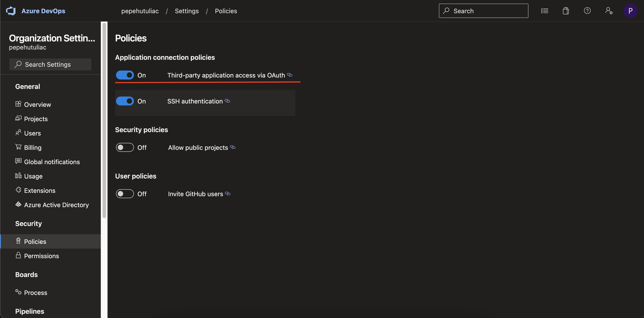Open the Marketplace shopping bag icon
Viewport: 644px width, 318px height.
pyautogui.click(x=566, y=11)
